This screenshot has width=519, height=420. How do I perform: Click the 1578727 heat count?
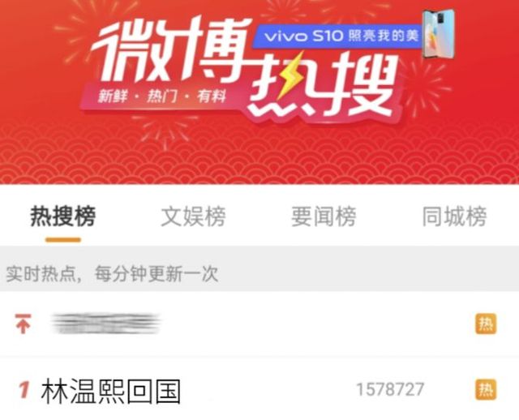(x=390, y=389)
